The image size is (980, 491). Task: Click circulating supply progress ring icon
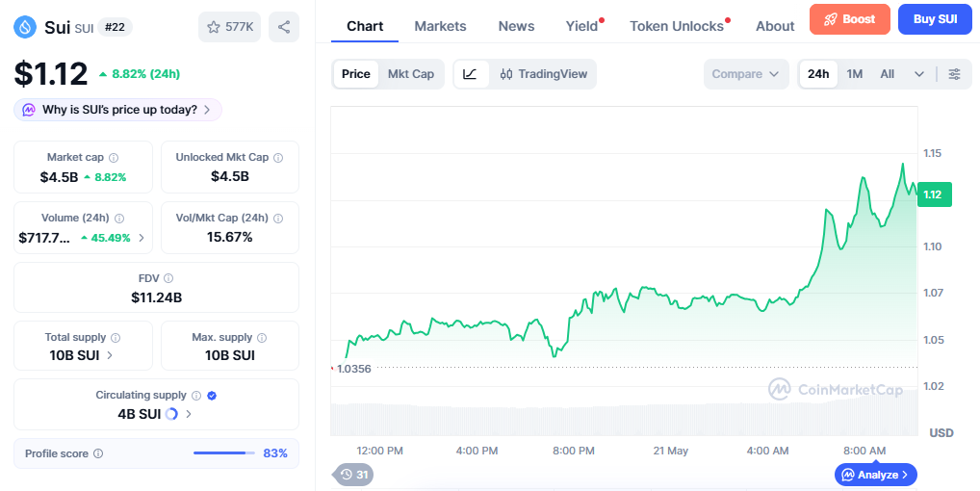(x=171, y=414)
